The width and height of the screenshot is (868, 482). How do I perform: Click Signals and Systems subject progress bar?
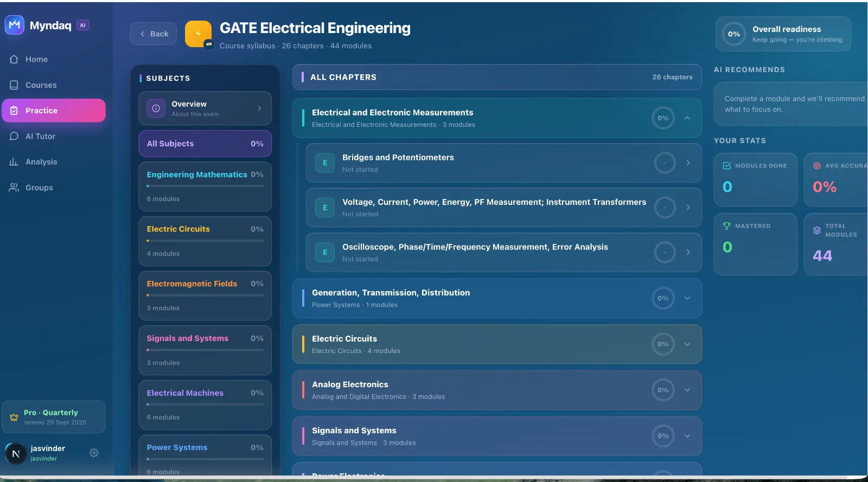click(205, 350)
